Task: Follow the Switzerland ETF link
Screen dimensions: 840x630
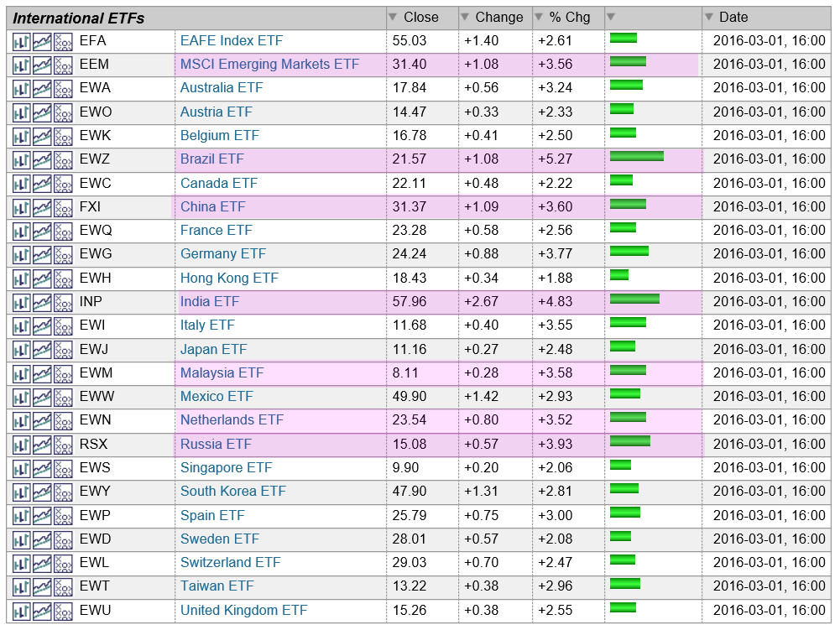Action: point(230,563)
